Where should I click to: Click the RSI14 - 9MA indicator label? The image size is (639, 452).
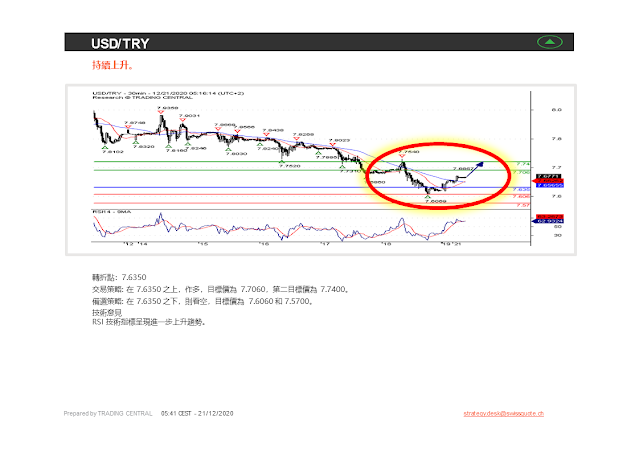[112, 212]
